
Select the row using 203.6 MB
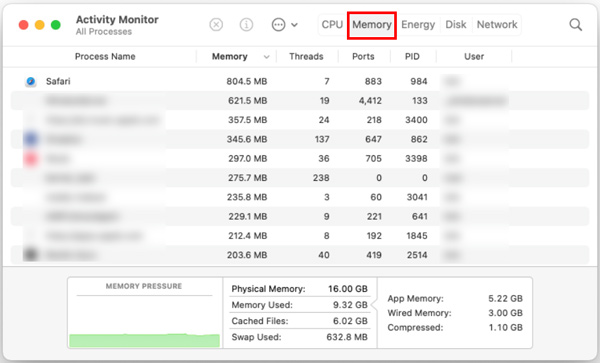click(x=300, y=255)
